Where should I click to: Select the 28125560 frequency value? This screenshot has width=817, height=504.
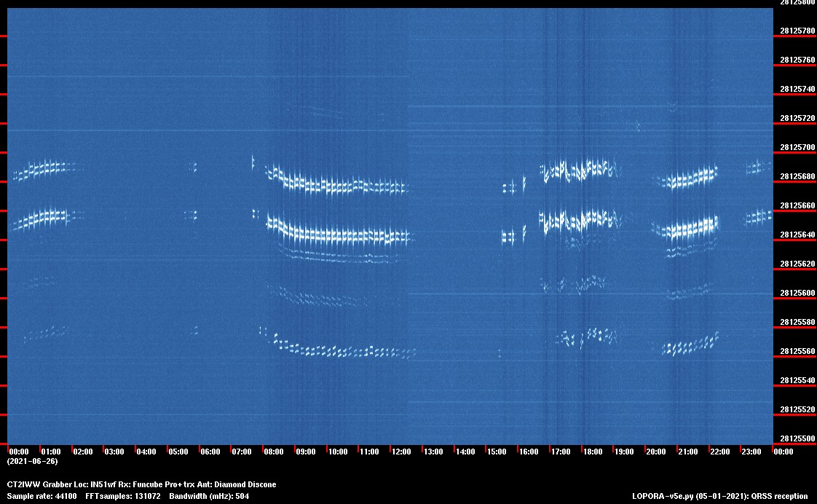797,352
